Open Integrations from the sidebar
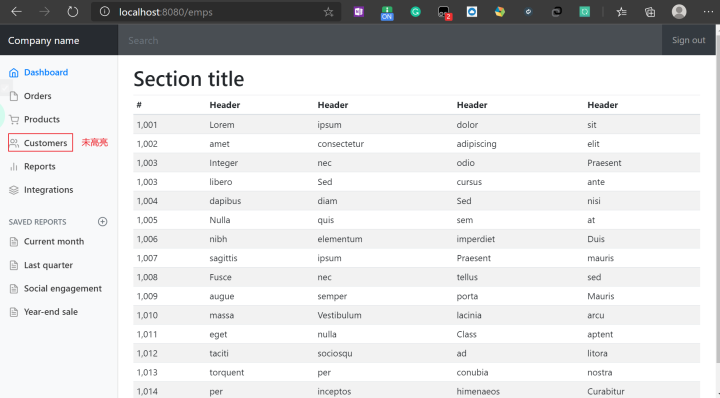720x398 pixels. coord(49,190)
